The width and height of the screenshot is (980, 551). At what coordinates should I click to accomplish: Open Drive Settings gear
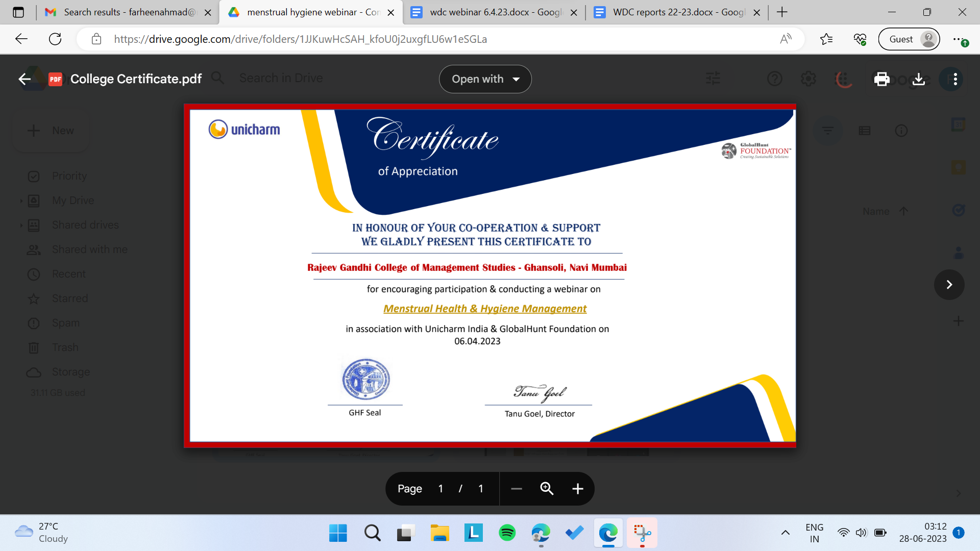(x=808, y=79)
